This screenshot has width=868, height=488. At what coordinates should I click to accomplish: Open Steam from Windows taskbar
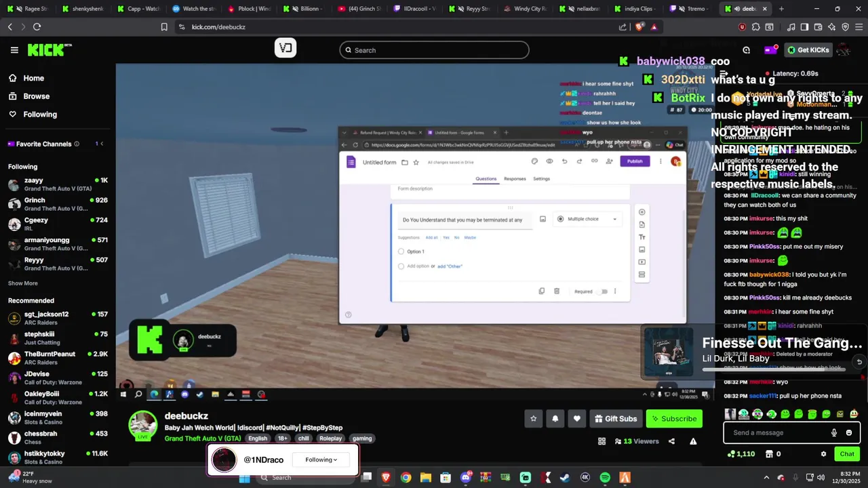564,478
